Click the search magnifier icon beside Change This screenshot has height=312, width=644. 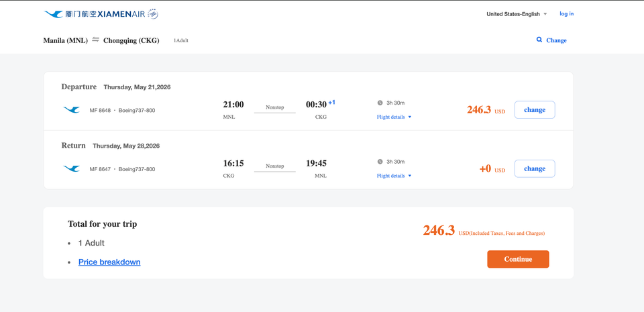[x=539, y=40]
